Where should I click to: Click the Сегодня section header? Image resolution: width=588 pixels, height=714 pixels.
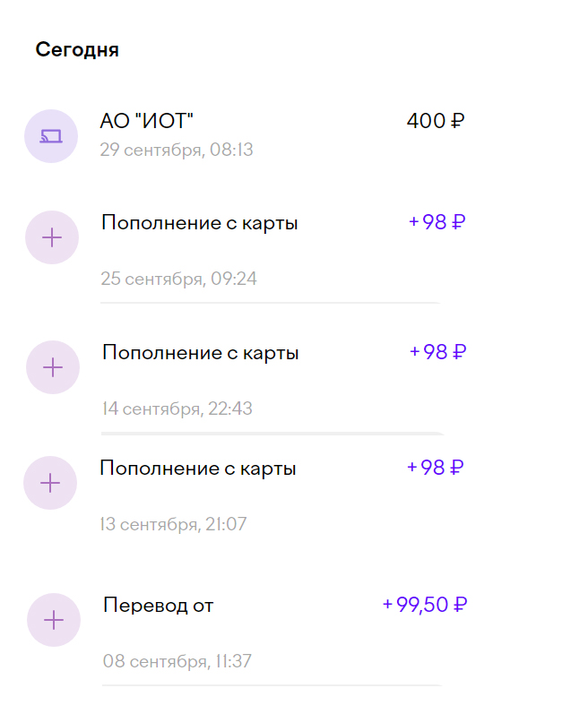[x=77, y=50]
